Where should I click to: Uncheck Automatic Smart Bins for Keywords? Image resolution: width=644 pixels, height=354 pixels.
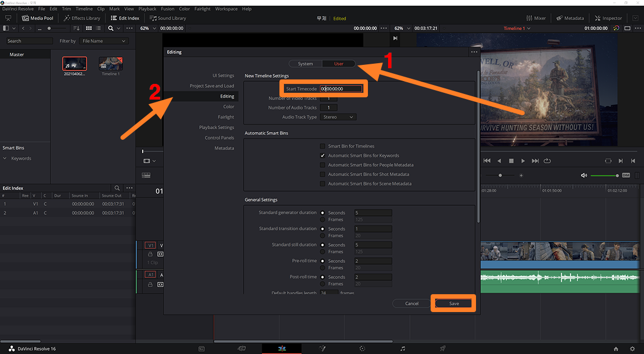323,155
